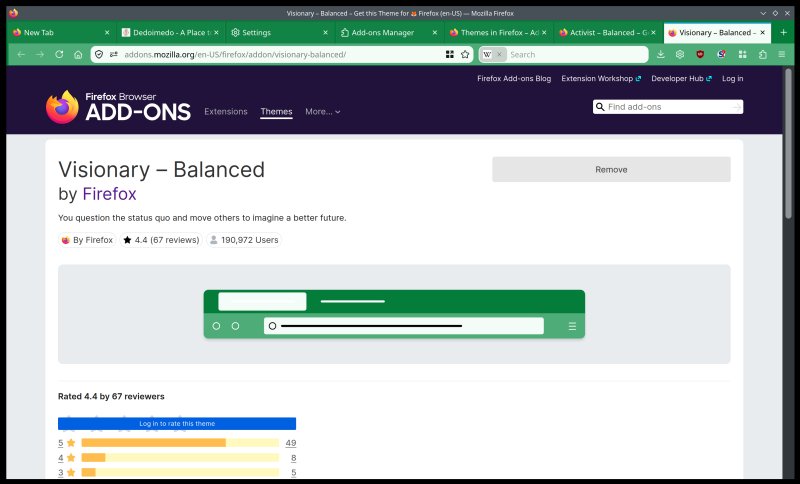Bookmark this page with the star icon

465,55
